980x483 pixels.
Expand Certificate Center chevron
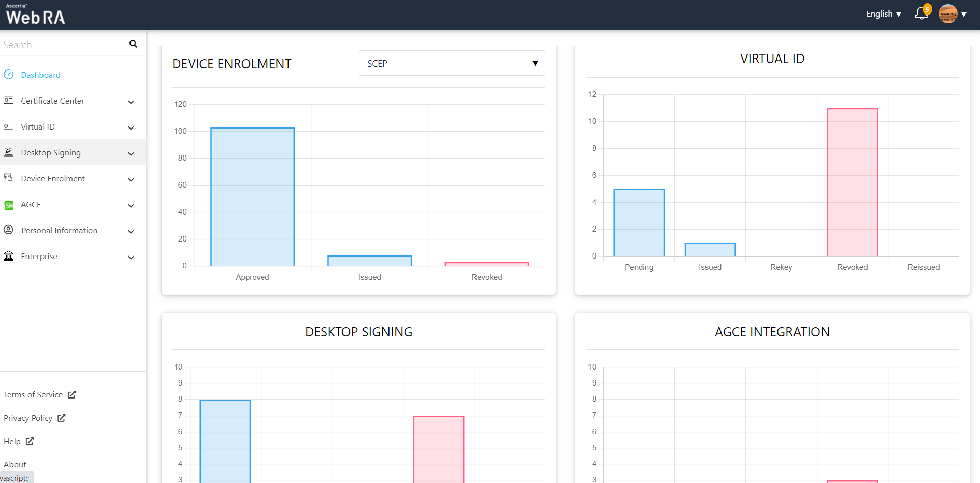pos(131,102)
